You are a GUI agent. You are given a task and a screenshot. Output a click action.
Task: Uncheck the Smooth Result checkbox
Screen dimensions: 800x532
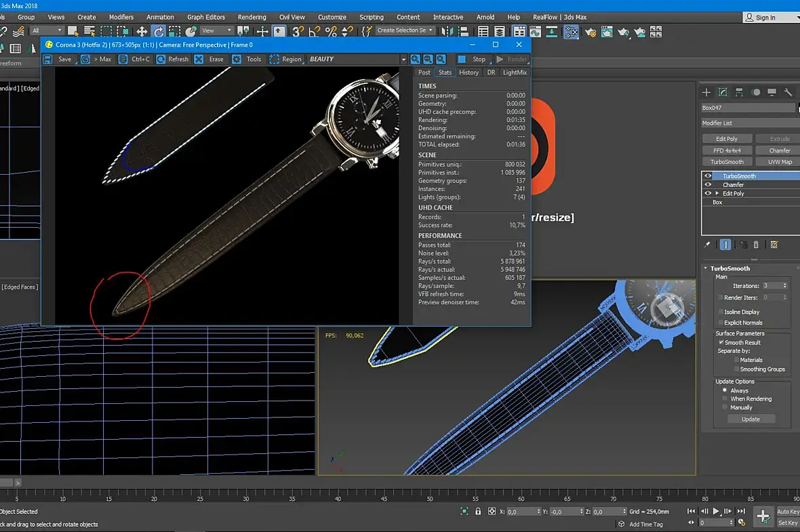coord(721,342)
